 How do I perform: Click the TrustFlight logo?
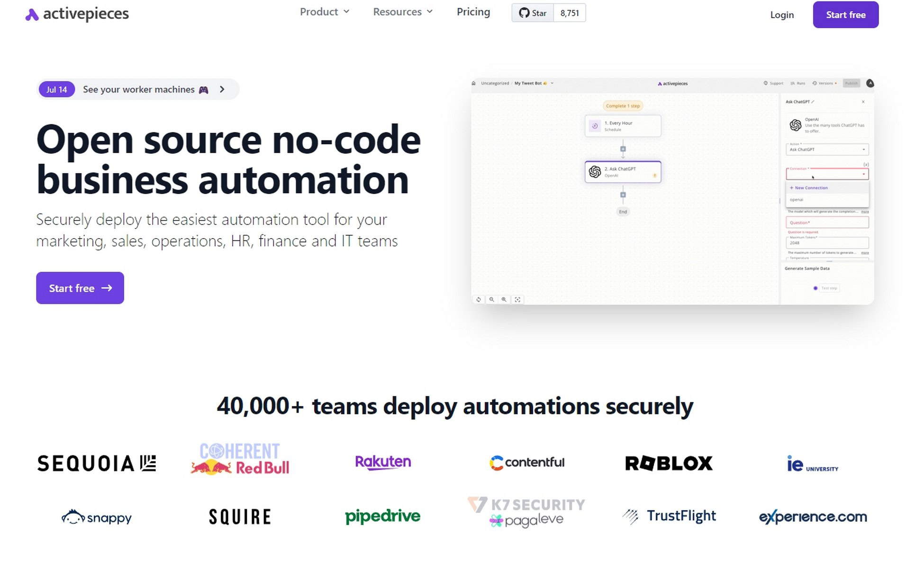669,516
